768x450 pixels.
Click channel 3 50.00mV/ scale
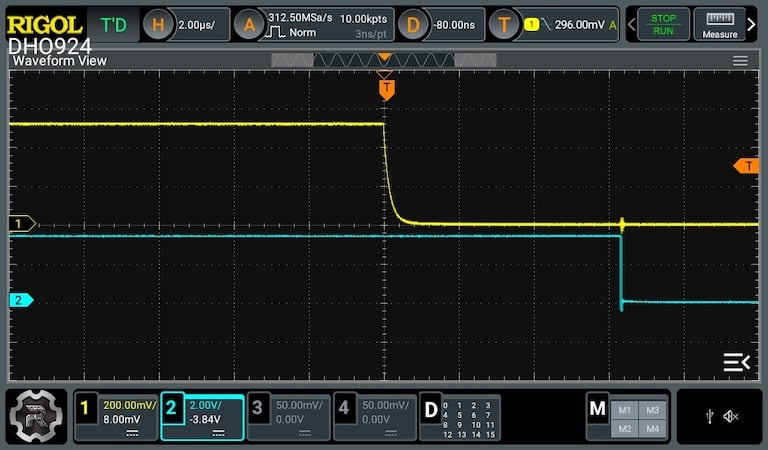click(x=299, y=405)
